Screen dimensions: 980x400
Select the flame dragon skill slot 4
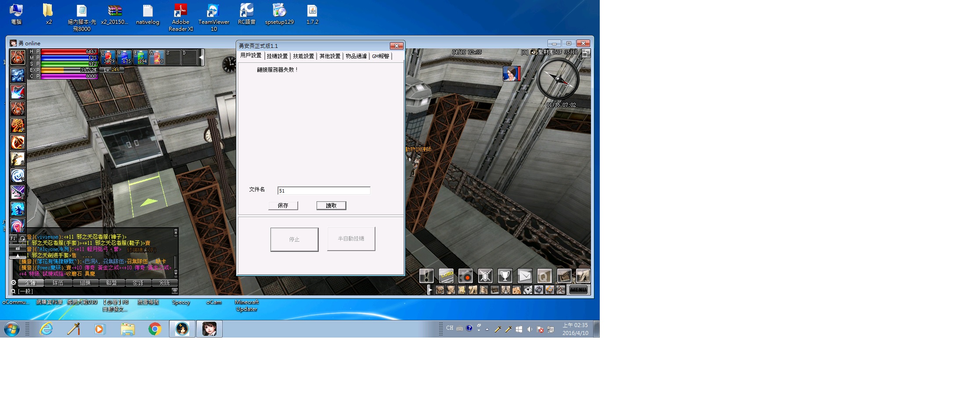tap(18, 125)
